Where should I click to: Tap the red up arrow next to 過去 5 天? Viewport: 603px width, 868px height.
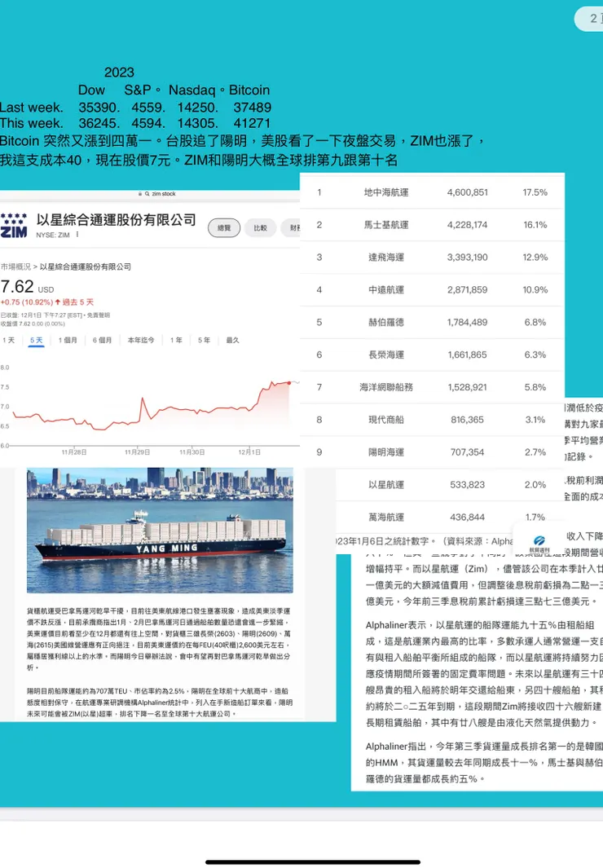tap(58, 302)
